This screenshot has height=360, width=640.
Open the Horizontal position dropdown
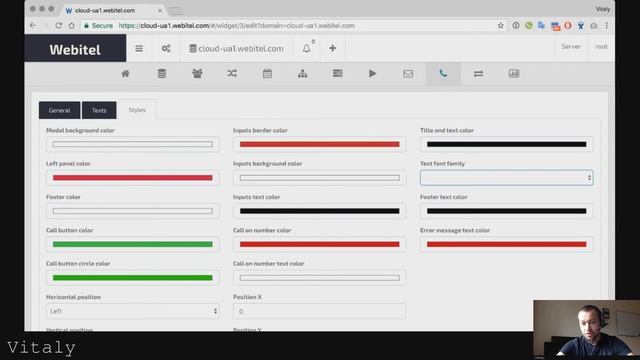(x=133, y=311)
